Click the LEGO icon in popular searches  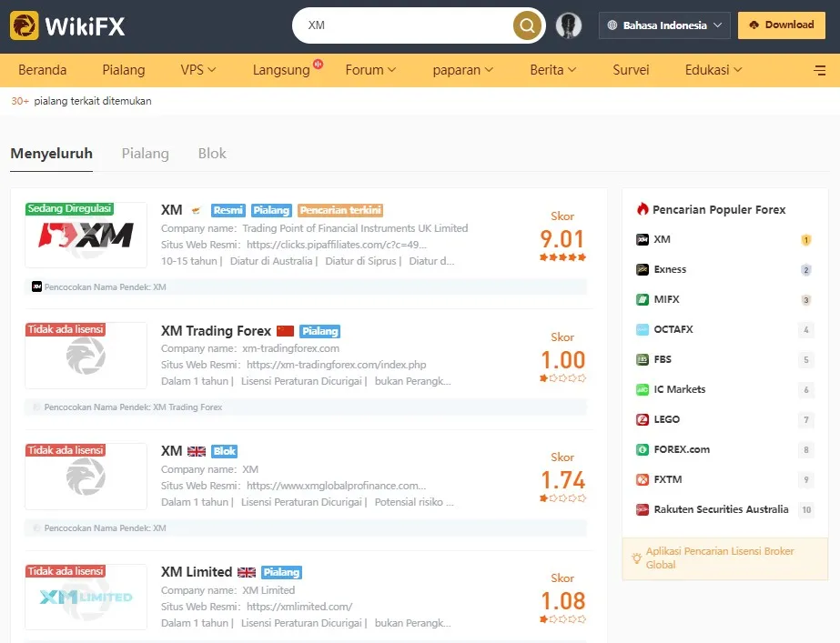(x=643, y=419)
